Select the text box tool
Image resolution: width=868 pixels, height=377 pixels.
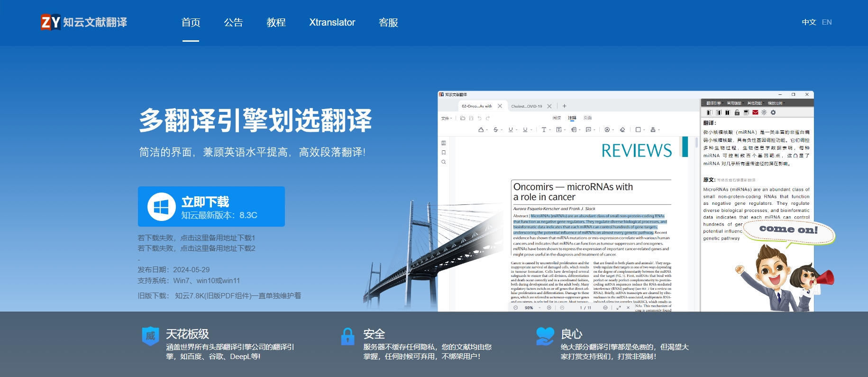[x=559, y=129]
